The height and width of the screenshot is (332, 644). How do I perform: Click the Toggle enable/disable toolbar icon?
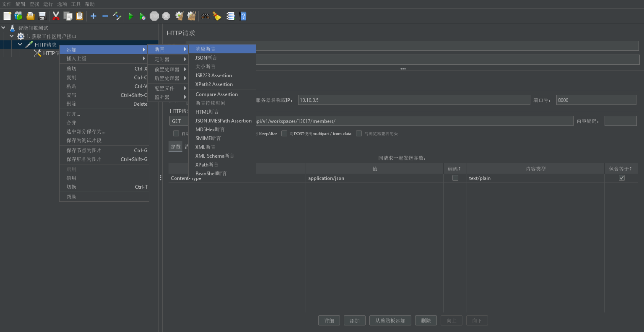click(x=117, y=16)
